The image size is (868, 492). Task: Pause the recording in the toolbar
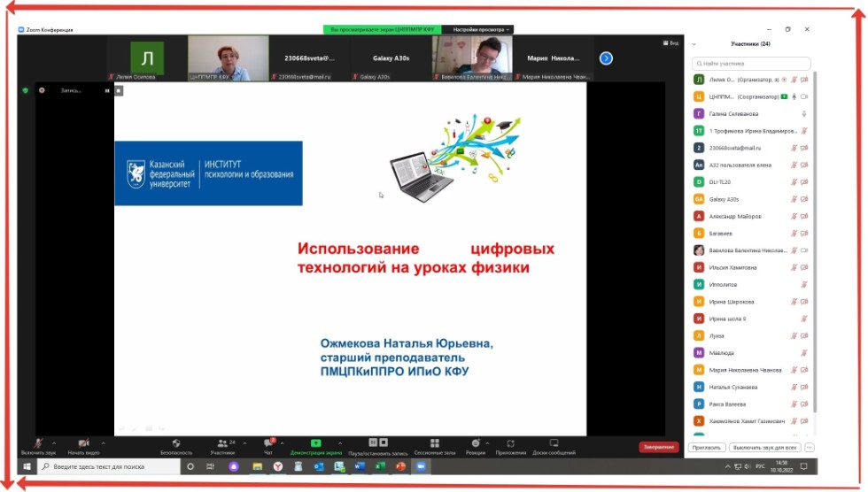(x=373, y=442)
